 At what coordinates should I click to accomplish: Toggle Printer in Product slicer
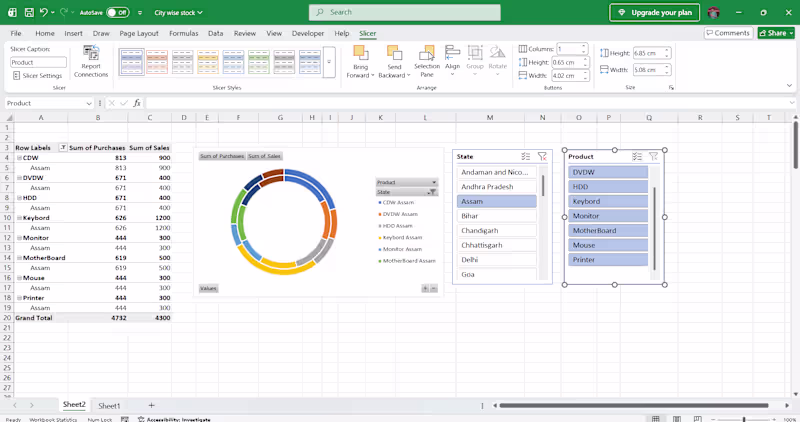point(608,260)
